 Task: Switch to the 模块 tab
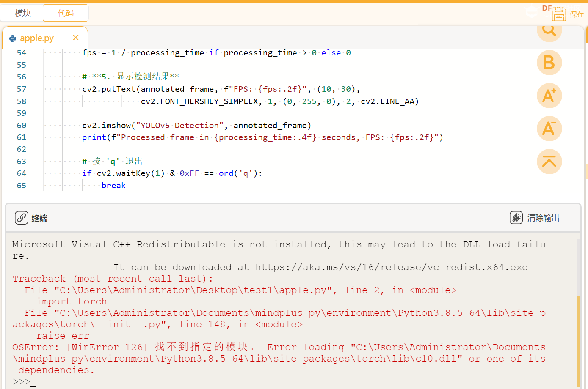pyautogui.click(x=22, y=13)
